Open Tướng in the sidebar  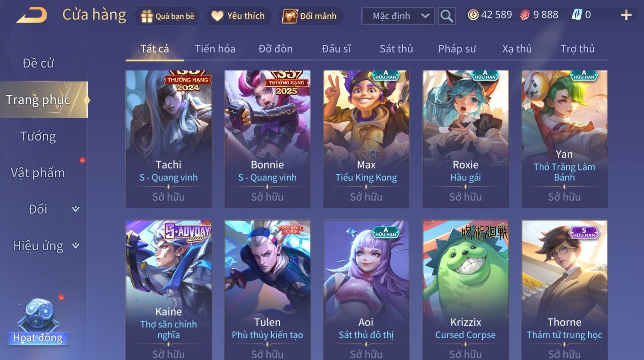pos(38,136)
